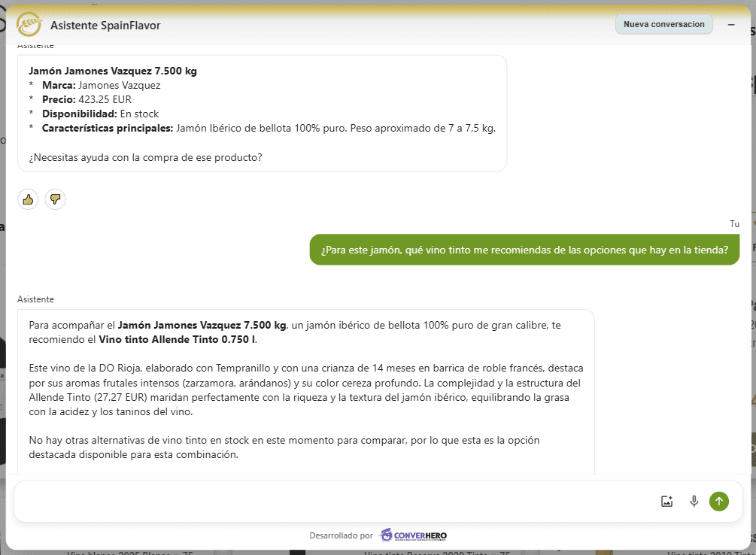
Task: Click the SpainFlavor wheat logo
Action: click(x=29, y=25)
